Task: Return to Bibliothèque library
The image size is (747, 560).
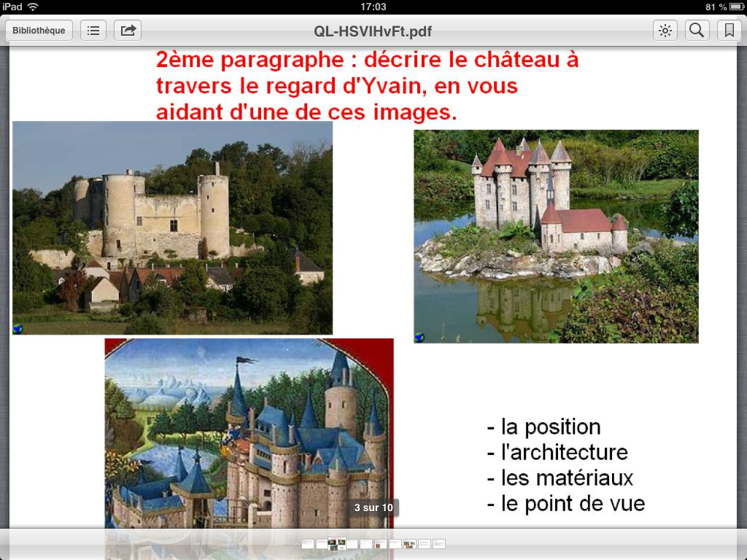Action: 39,31
